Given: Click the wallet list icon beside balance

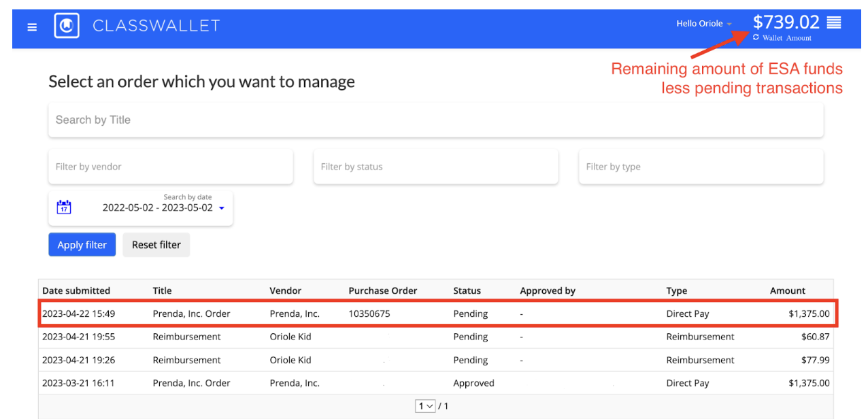Looking at the screenshot, I should [833, 22].
